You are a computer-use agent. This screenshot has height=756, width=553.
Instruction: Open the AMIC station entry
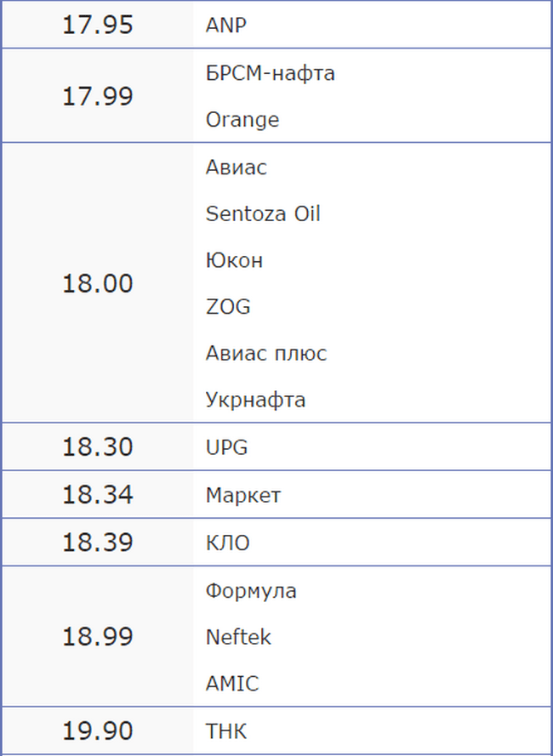(x=232, y=684)
